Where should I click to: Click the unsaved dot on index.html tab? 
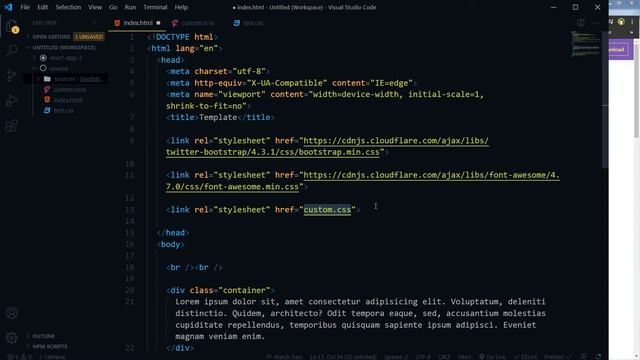tap(158, 23)
